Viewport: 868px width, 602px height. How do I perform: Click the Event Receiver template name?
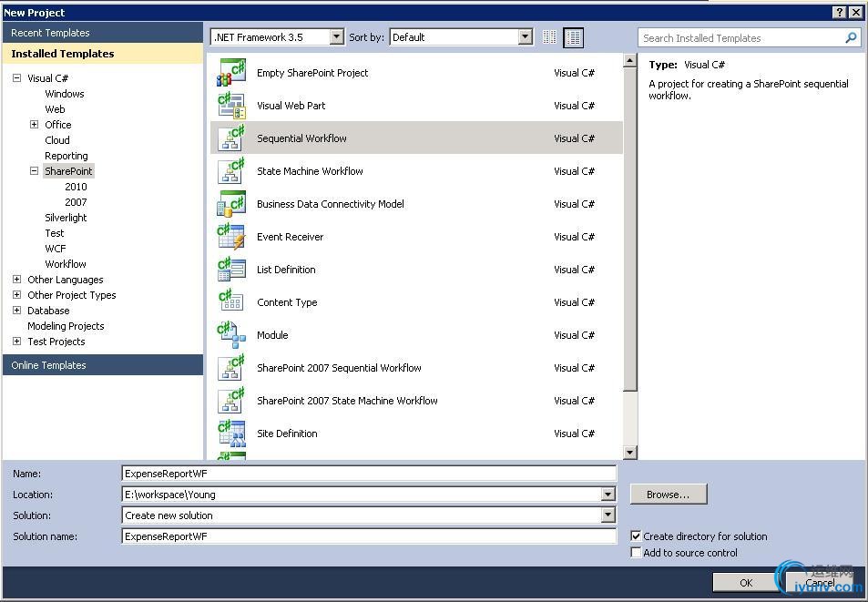coord(290,237)
